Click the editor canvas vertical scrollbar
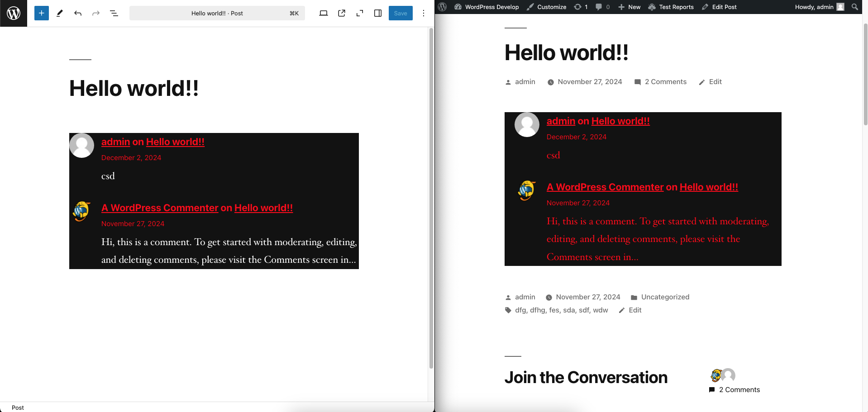Viewport: 868px width, 412px height. (x=431, y=199)
